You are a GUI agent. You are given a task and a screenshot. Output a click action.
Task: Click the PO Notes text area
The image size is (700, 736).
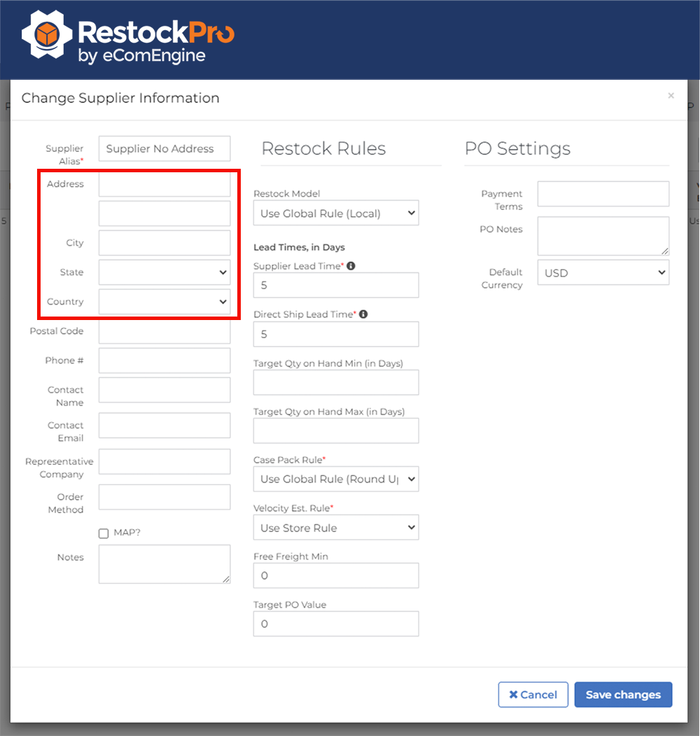pos(603,235)
